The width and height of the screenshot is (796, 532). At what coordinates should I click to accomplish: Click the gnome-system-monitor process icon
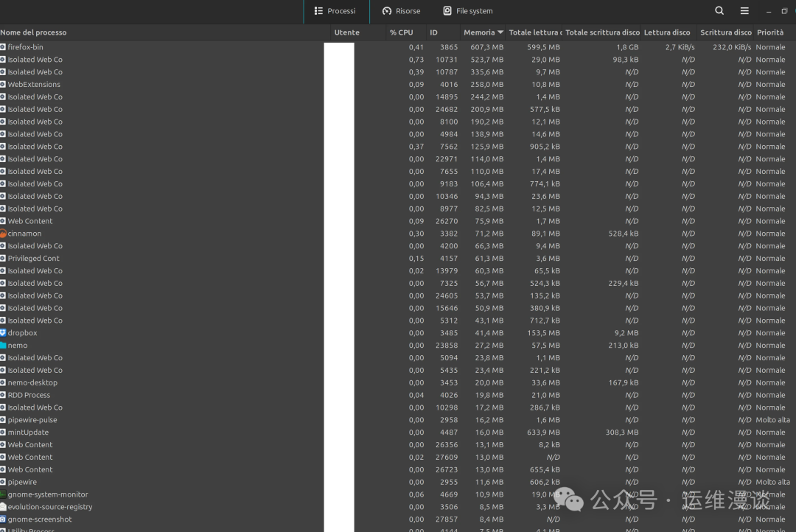(3, 494)
